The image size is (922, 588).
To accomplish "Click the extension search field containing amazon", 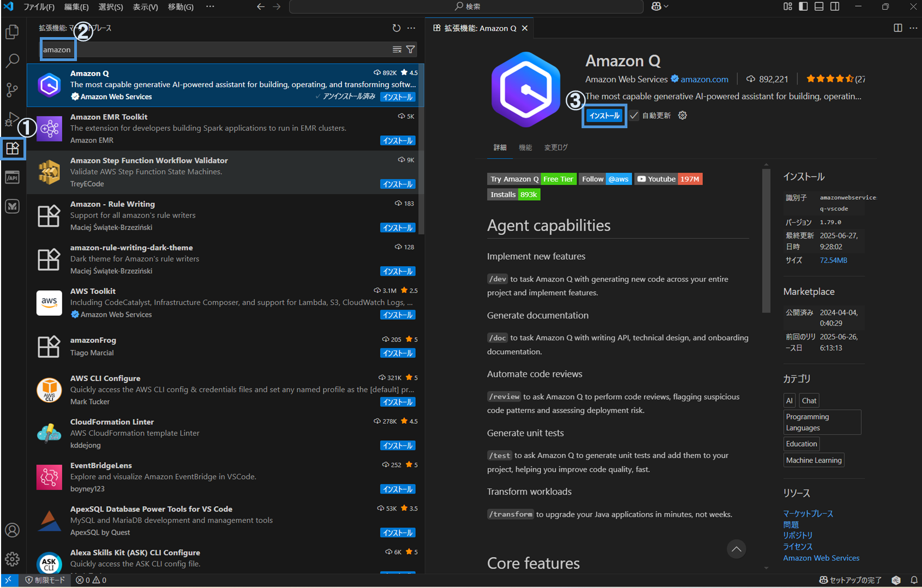I will coord(229,50).
